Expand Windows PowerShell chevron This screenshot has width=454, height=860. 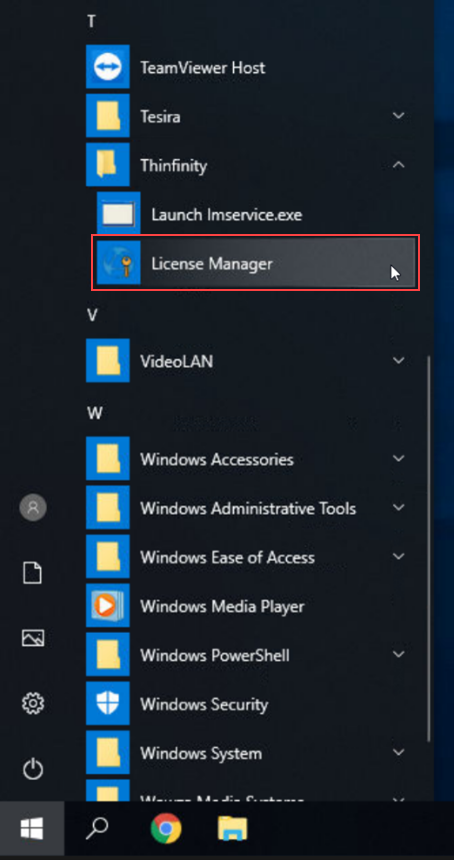pos(399,654)
